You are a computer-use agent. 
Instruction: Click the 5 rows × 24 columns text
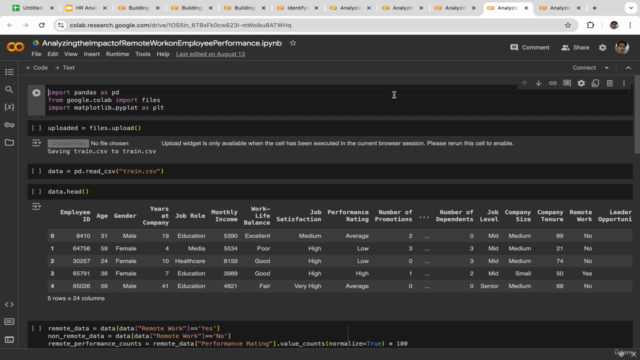click(76, 298)
